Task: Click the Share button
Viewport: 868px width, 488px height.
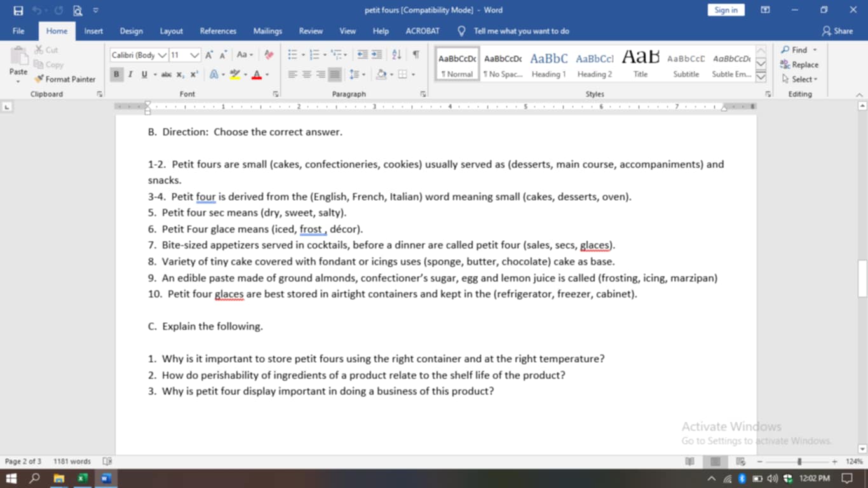Action: coord(837,31)
